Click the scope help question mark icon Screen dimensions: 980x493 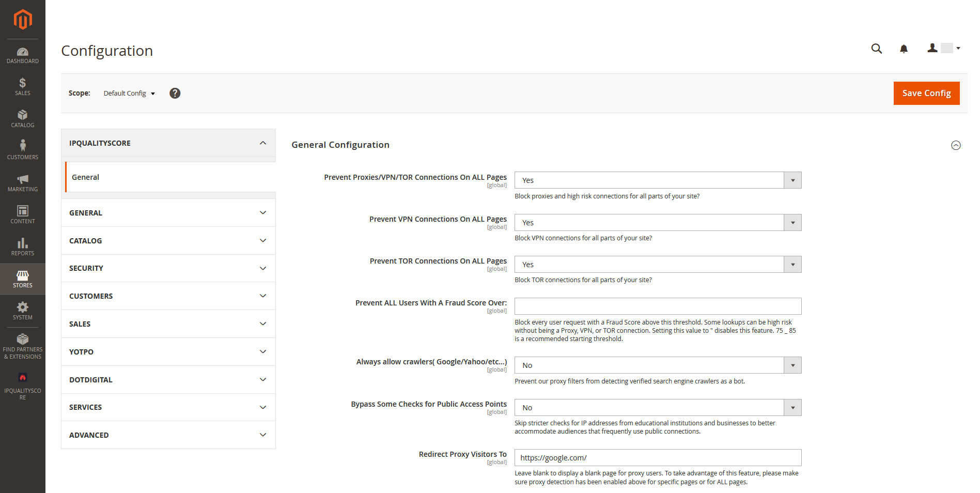pyautogui.click(x=175, y=93)
